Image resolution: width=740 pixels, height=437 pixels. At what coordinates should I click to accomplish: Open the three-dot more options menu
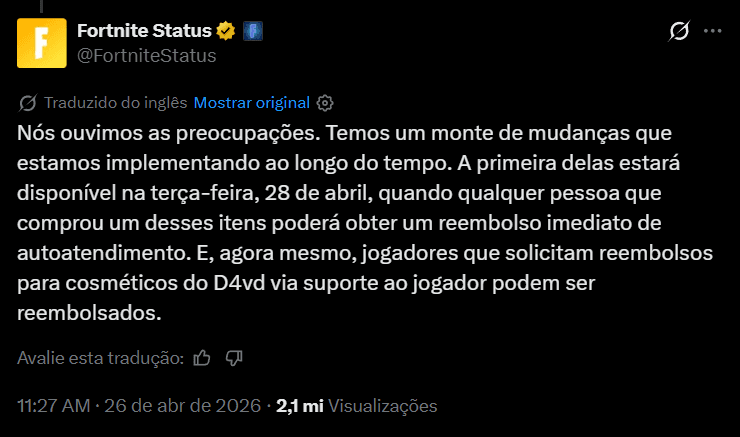point(712,32)
